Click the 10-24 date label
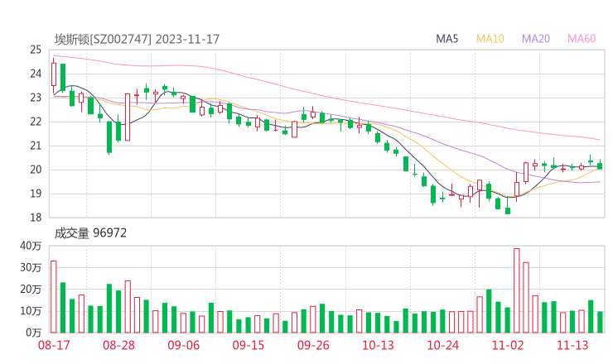 coord(443,345)
